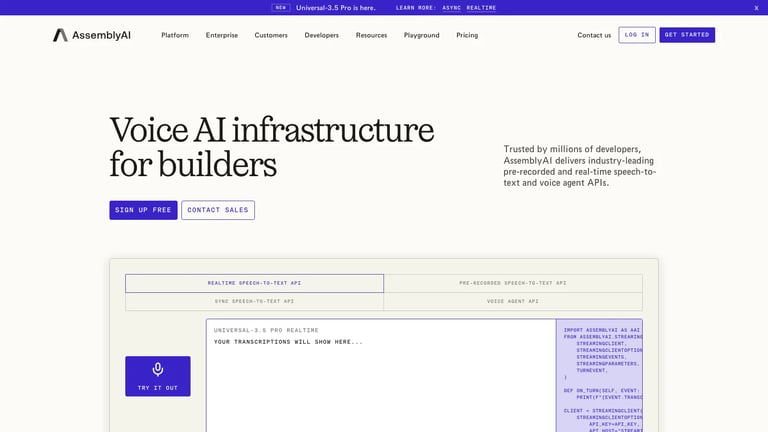
Task: Click the code sample panel
Action: pyautogui.click(x=599, y=376)
